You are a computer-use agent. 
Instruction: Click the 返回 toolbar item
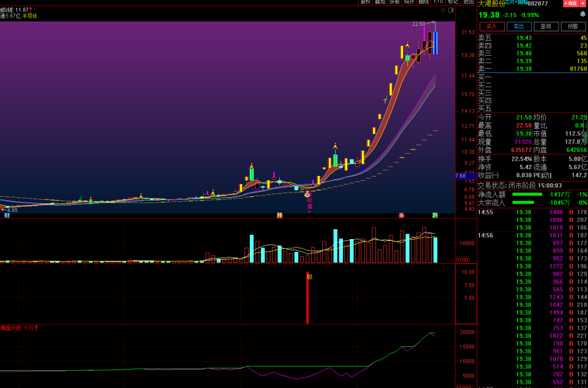coord(469,2)
